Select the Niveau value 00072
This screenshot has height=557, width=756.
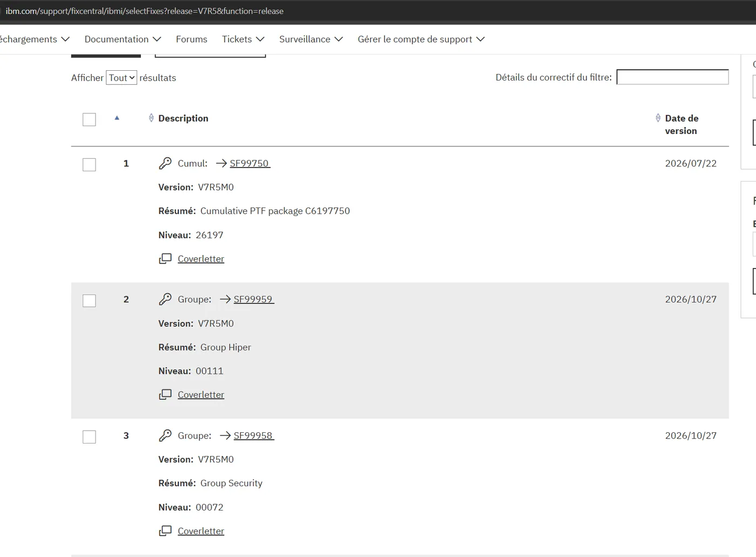click(x=210, y=507)
